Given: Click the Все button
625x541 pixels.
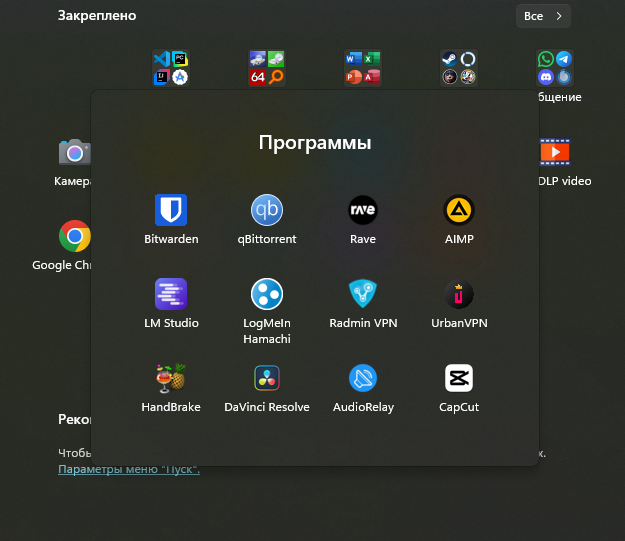Looking at the screenshot, I should [x=543, y=16].
